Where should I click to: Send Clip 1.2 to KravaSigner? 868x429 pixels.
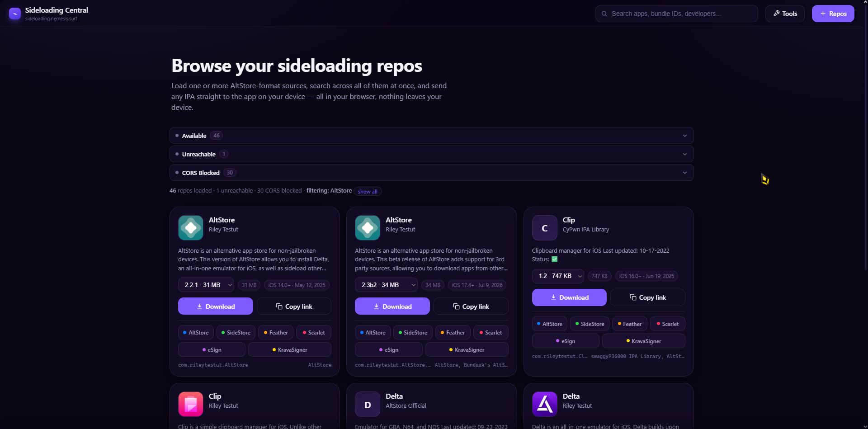tap(644, 341)
